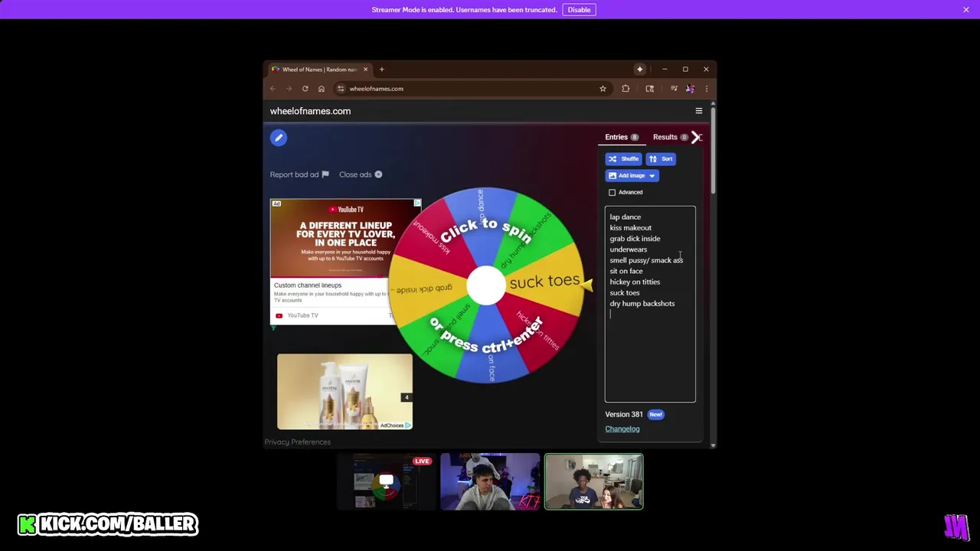Viewport: 980px width, 551px height.
Task: Click inside the entries text box
Action: coord(650,304)
